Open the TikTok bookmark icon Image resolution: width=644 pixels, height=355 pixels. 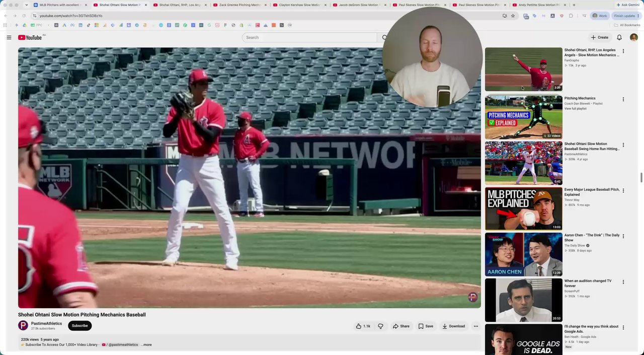(x=88, y=25)
